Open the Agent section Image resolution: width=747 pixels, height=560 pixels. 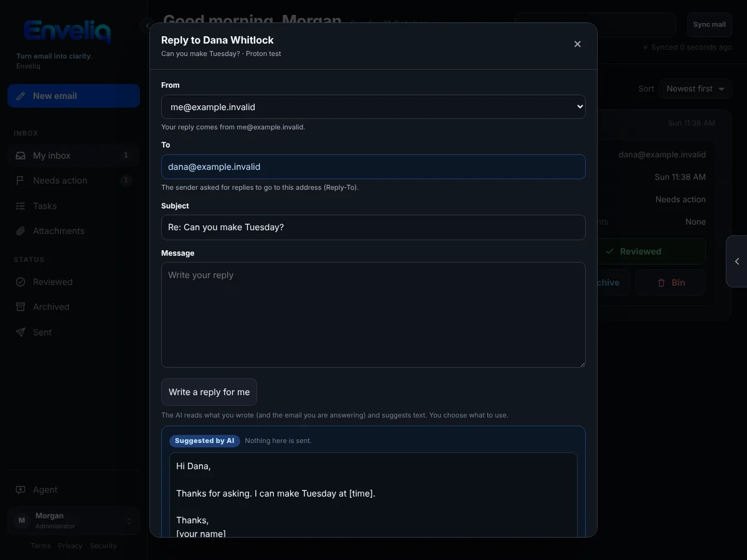73,490
